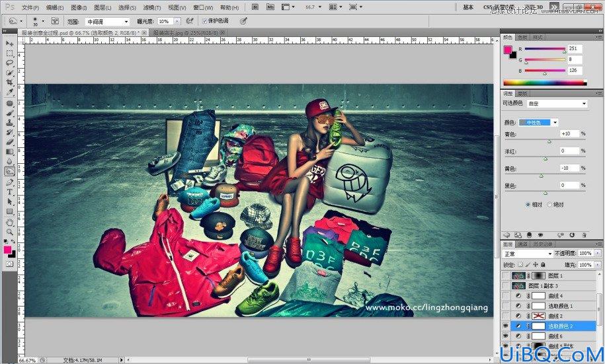Screen dimensions: 605x364
Task: Click the 选取颜色 2 layer mask thumbnail
Action: click(x=538, y=326)
